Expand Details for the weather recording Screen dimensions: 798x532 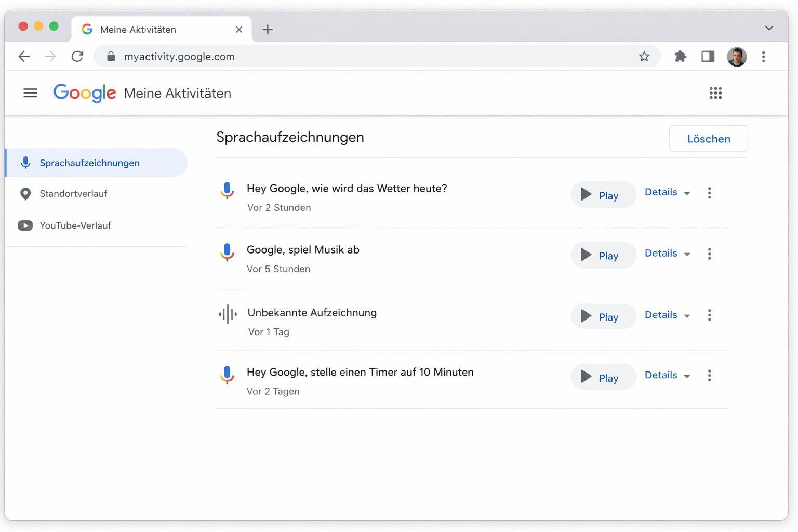[668, 192]
